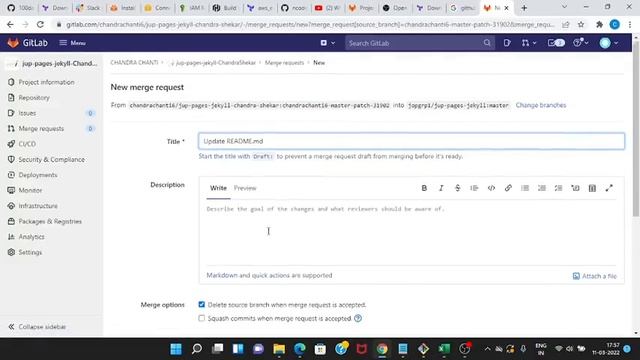
Task: Open the To-Do list icon
Action: click(x=556, y=43)
